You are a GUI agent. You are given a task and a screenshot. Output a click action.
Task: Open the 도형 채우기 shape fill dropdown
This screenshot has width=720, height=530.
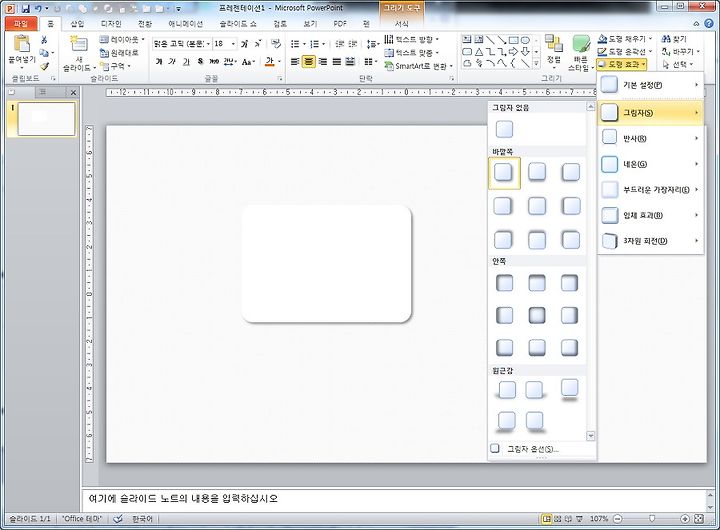click(625, 39)
